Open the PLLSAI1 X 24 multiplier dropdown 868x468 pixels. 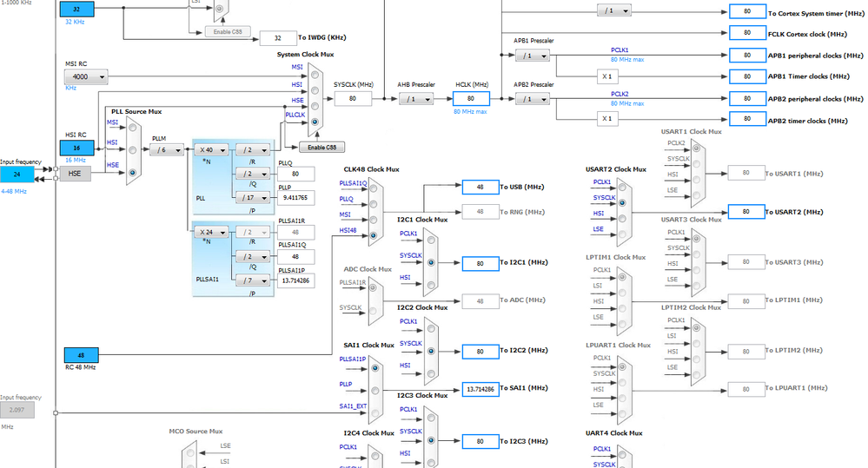pyautogui.click(x=211, y=233)
